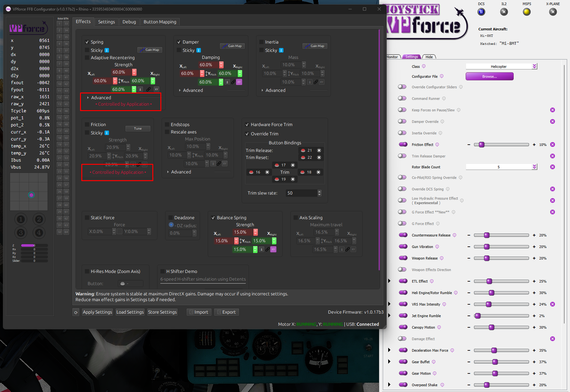570x392 pixels.
Task: Open the Settings tab in VPforce Configurator
Action: (x=107, y=22)
